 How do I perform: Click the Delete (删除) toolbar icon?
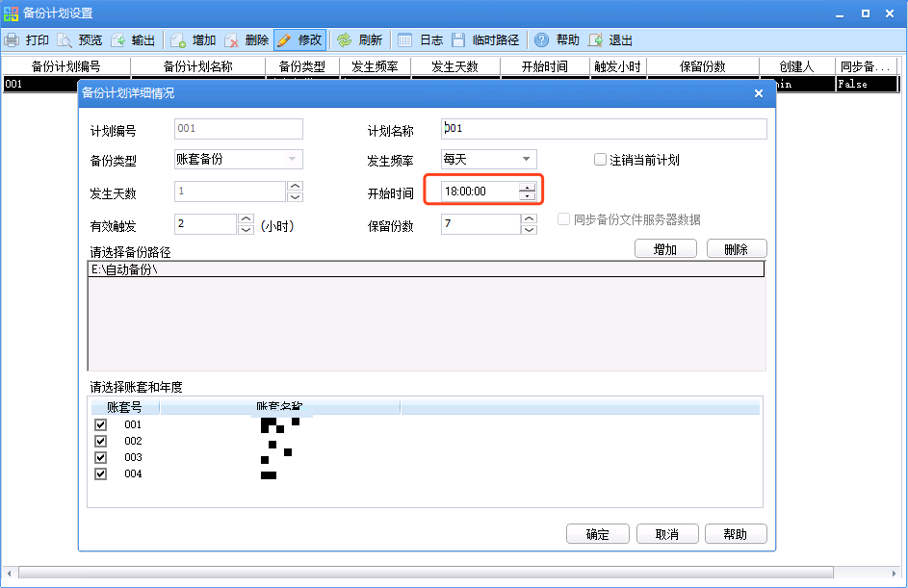[232, 40]
